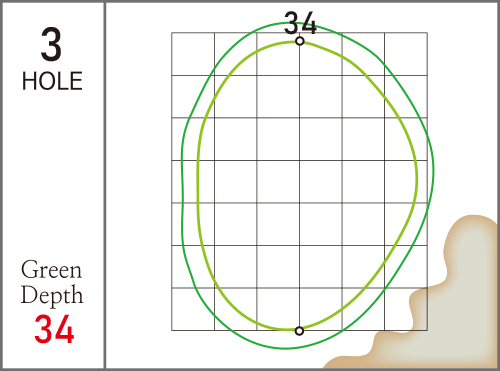500x371 pixels.
Task: Click the black 34 label above the green
Action: point(300,23)
